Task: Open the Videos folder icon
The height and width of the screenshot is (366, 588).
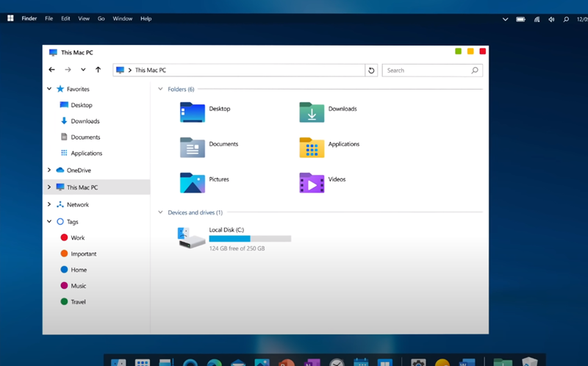Action: tap(312, 182)
